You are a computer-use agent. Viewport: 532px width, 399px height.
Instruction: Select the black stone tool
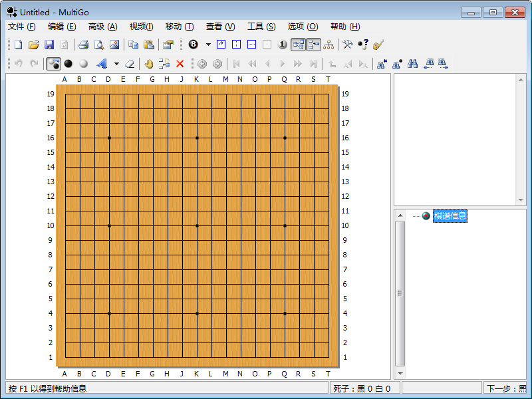pyautogui.click(x=68, y=64)
